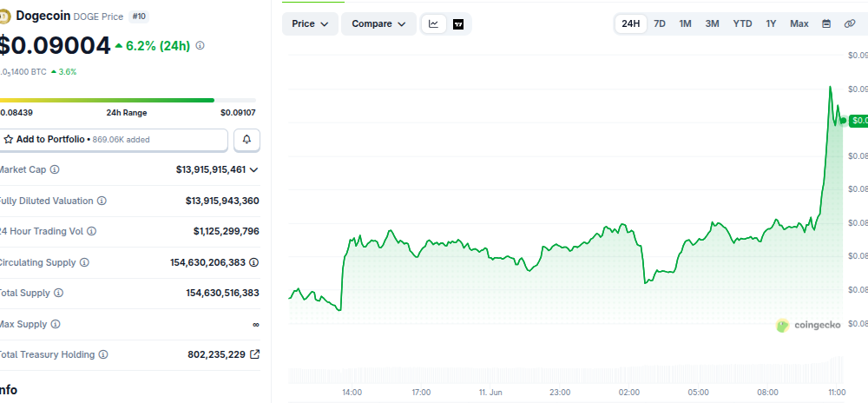Select the 3M time range tab

713,23
